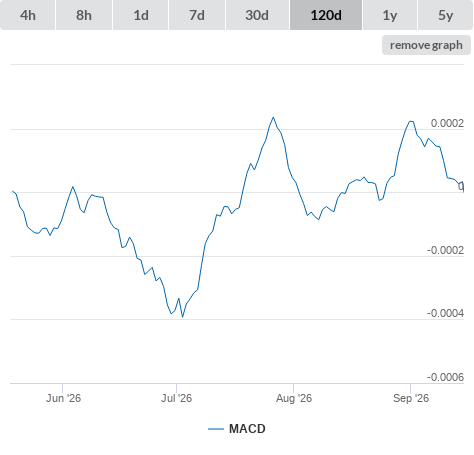Click the remove graph button
The image size is (474, 455).
point(426,45)
